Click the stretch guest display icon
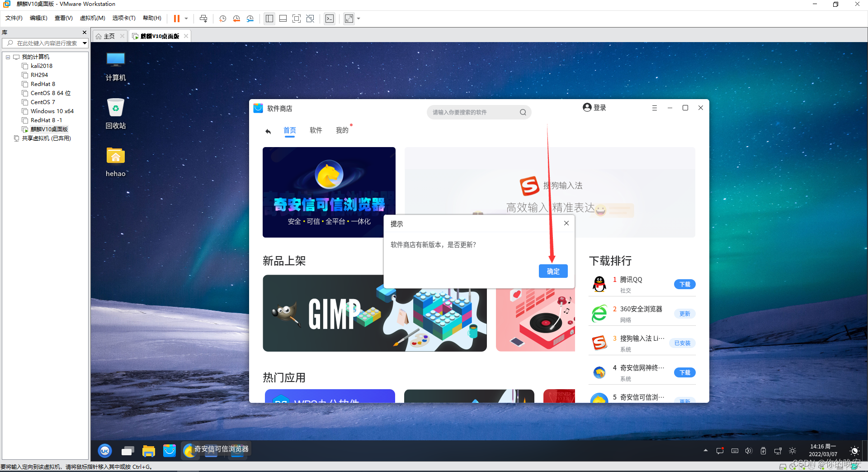The height and width of the screenshot is (472, 868). [x=349, y=19]
